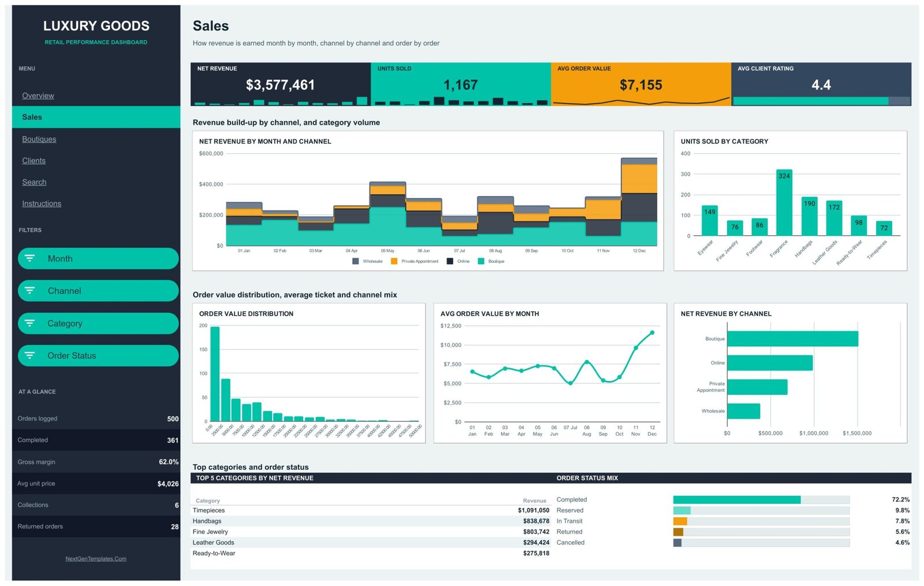Click the Completed count 361

pos(173,440)
